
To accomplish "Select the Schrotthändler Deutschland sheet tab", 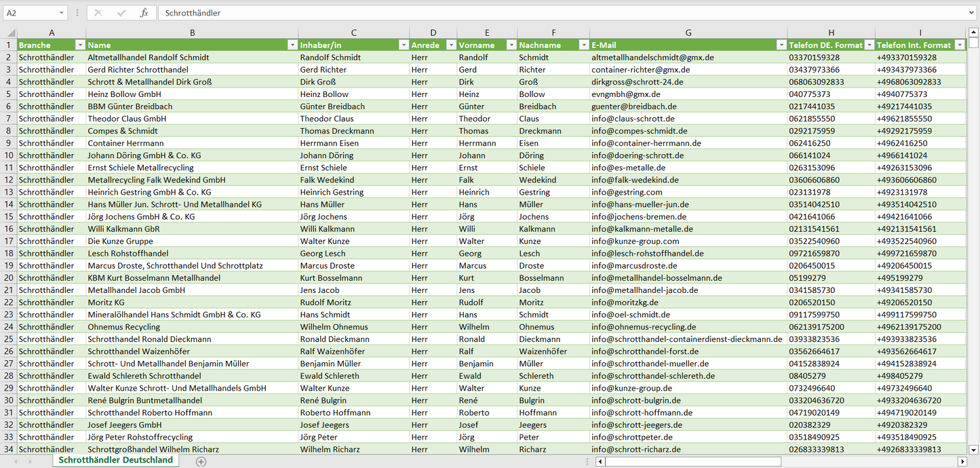I will [x=115, y=460].
